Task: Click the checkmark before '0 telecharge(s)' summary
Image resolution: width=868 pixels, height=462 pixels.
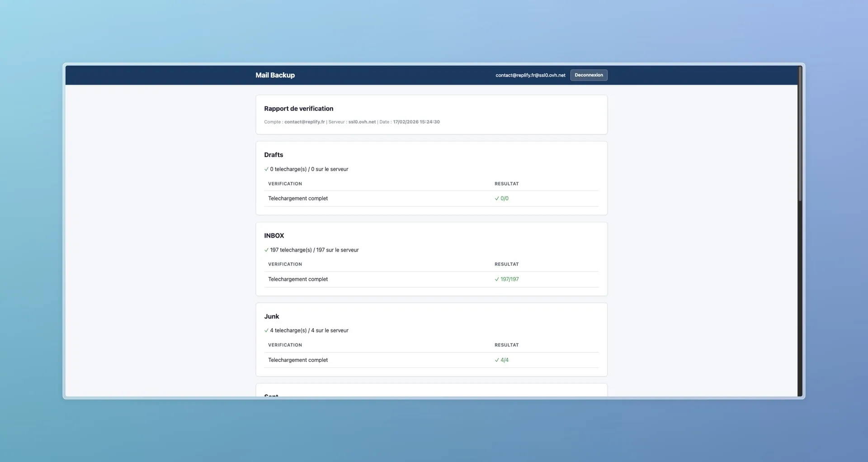Action: [x=266, y=169]
